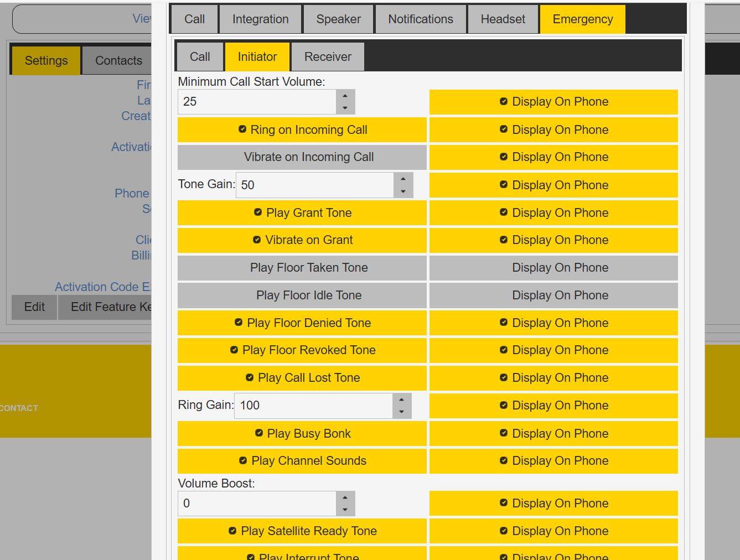Toggle Display On Phone for Play Call Lost Tone
Viewport: 740px width, 560px height.
[x=553, y=378]
